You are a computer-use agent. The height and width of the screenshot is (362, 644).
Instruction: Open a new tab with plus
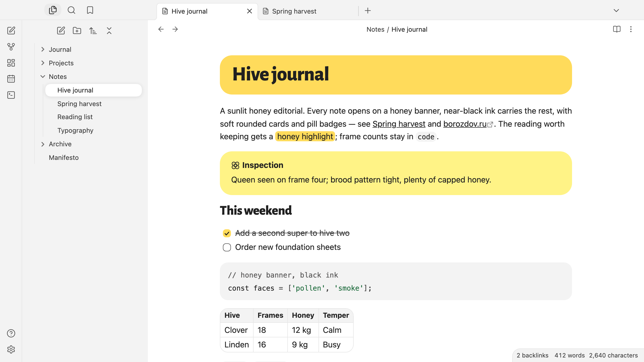(x=368, y=11)
